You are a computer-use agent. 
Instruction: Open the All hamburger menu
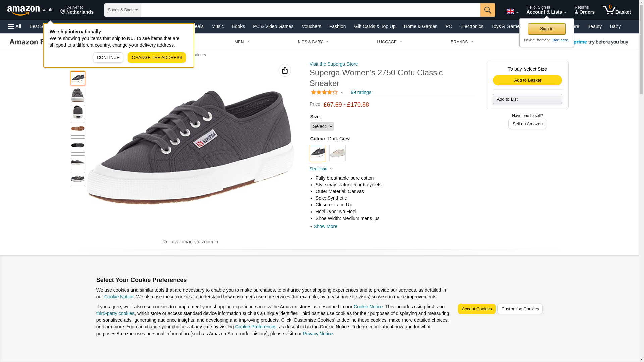tap(15, 26)
